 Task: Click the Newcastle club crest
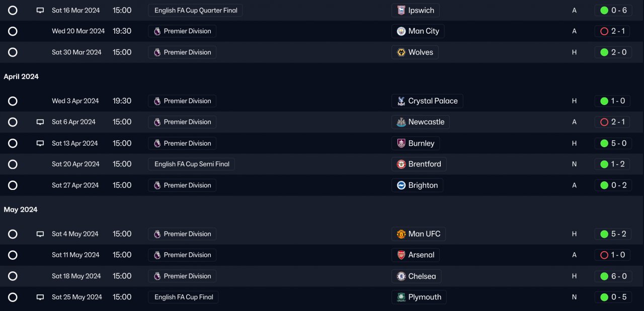tap(401, 122)
